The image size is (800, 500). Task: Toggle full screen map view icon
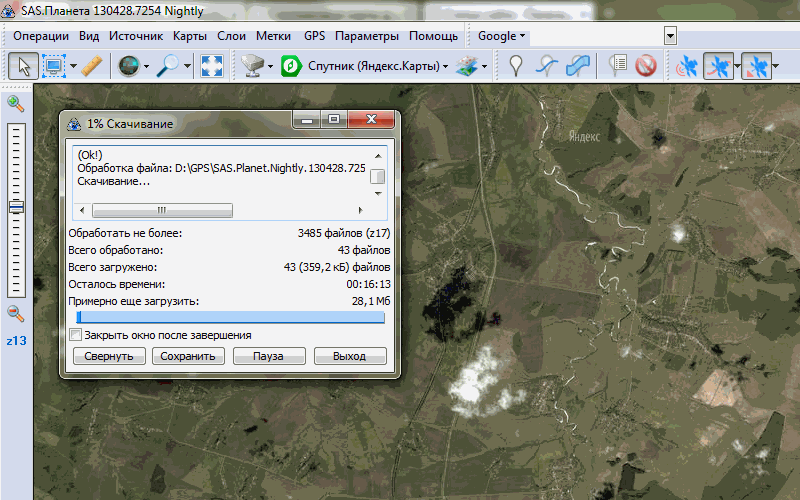[x=212, y=66]
